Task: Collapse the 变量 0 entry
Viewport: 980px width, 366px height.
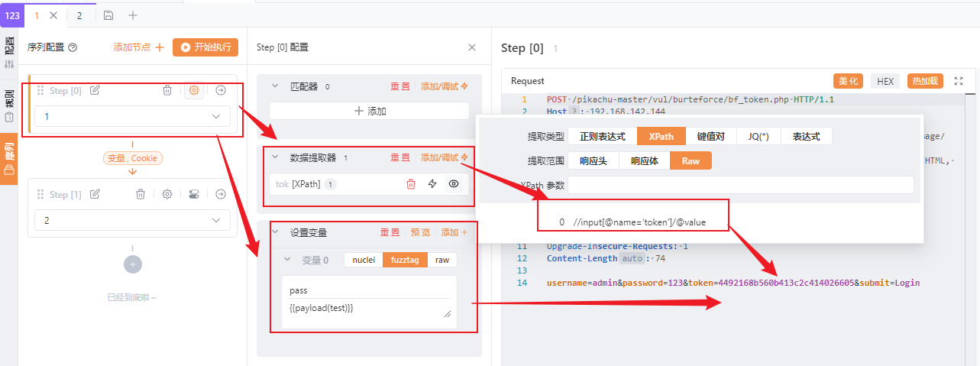Action: click(288, 260)
